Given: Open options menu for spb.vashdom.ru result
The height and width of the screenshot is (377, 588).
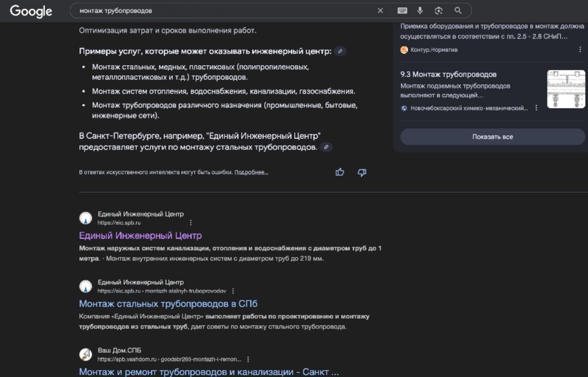Looking at the screenshot, I should coord(248,359).
